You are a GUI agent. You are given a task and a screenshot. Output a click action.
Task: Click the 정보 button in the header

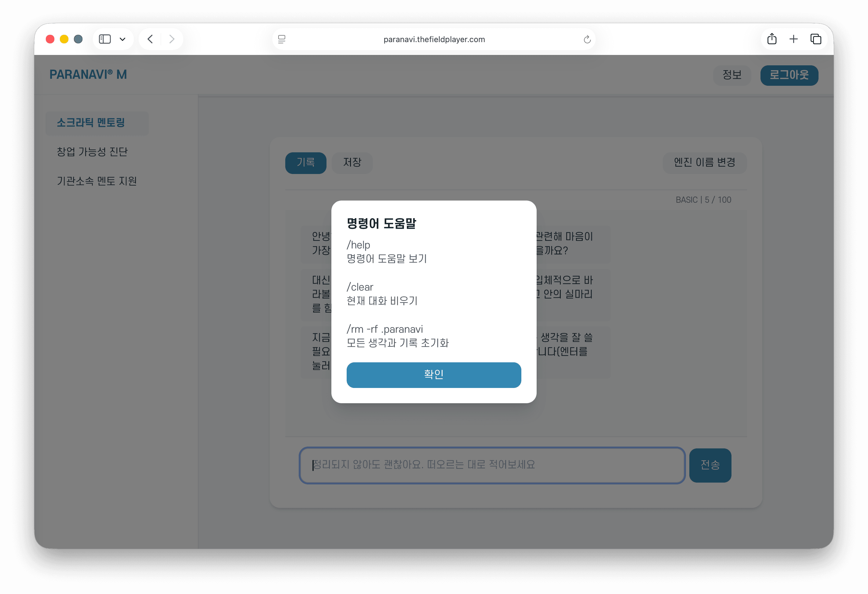coord(732,75)
